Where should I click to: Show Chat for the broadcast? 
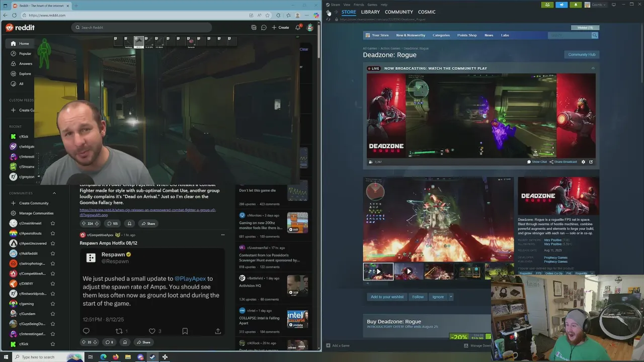[537, 162]
